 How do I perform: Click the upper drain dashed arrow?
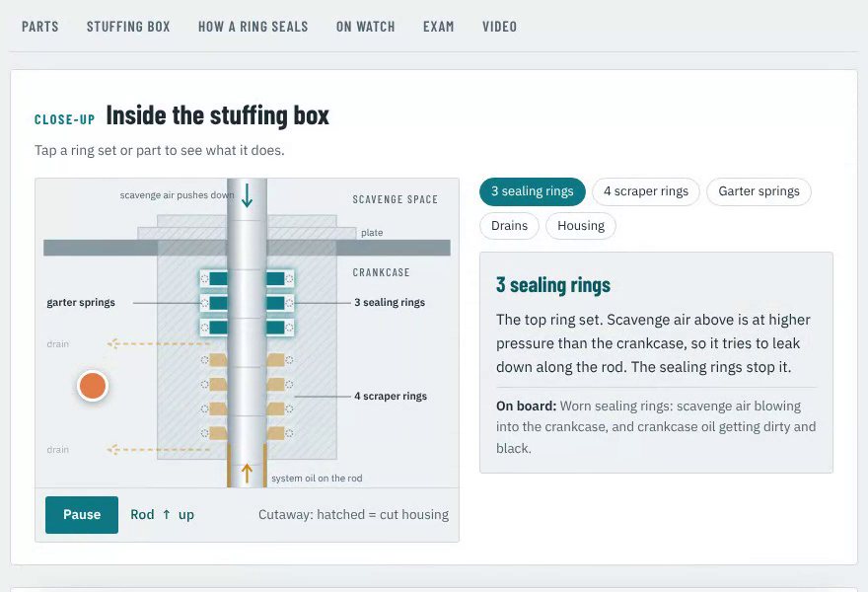[158, 344]
